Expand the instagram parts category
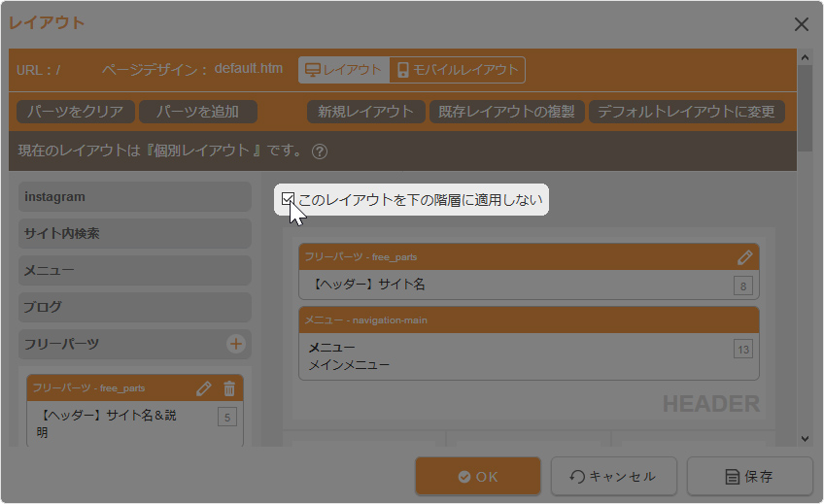The height and width of the screenshot is (504, 824). [x=134, y=197]
